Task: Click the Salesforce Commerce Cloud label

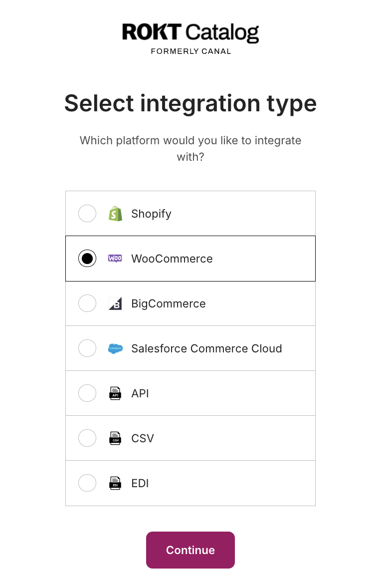Action: (206, 348)
